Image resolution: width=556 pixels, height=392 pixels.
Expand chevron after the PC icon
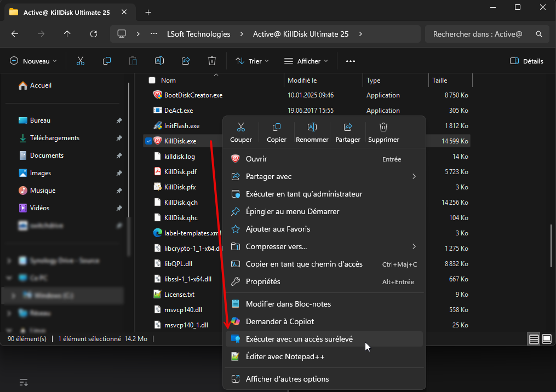tap(138, 34)
